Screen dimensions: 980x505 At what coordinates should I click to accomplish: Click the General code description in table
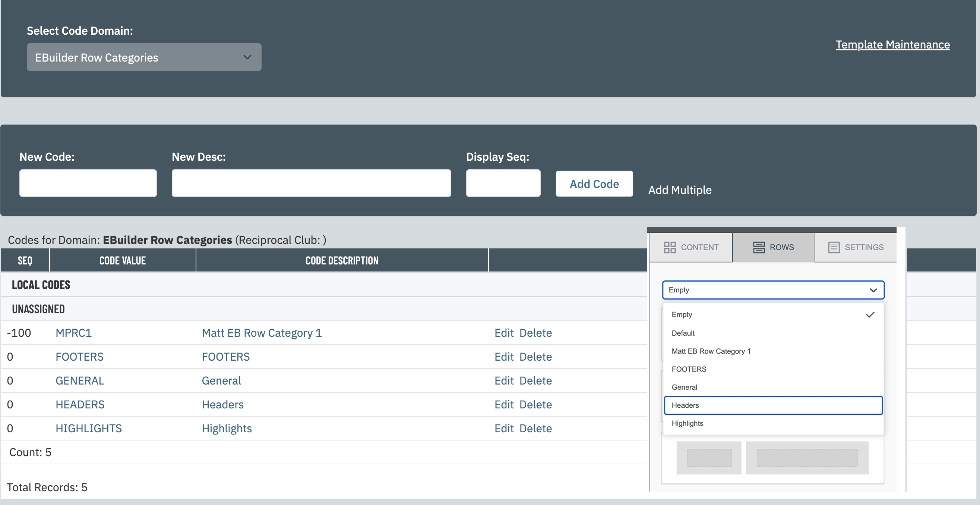click(221, 380)
